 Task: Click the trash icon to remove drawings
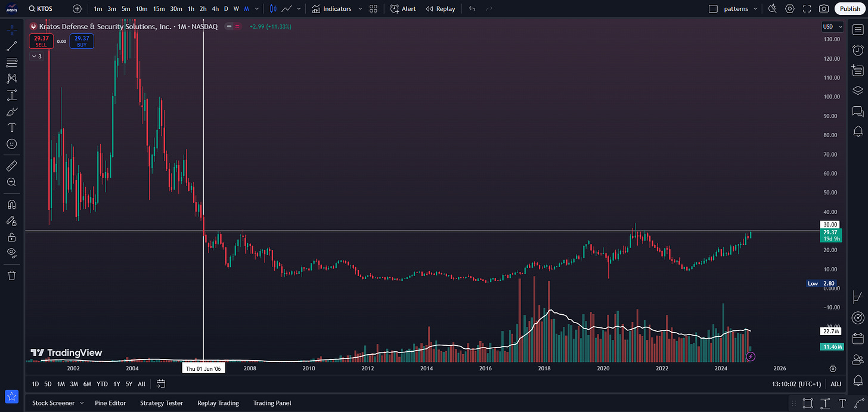(11, 275)
